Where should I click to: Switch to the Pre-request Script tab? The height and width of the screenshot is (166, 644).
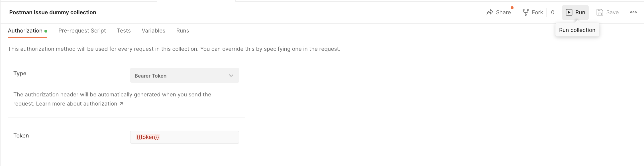click(x=82, y=31)
